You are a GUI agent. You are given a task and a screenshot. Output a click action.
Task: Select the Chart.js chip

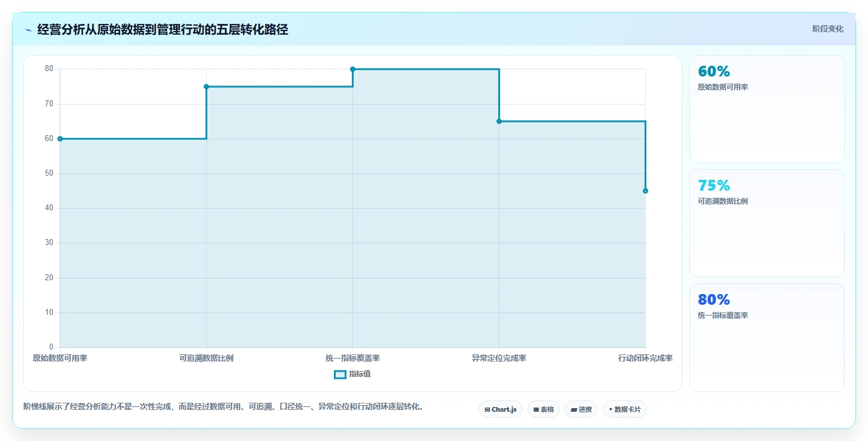(501, 409)
